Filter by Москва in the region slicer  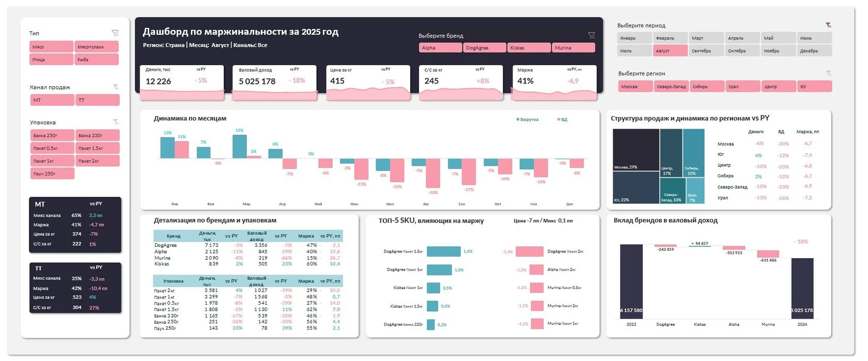635,86
